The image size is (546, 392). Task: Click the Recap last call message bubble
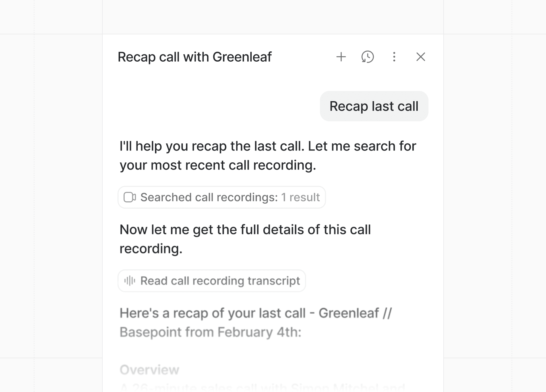(374, 106)
